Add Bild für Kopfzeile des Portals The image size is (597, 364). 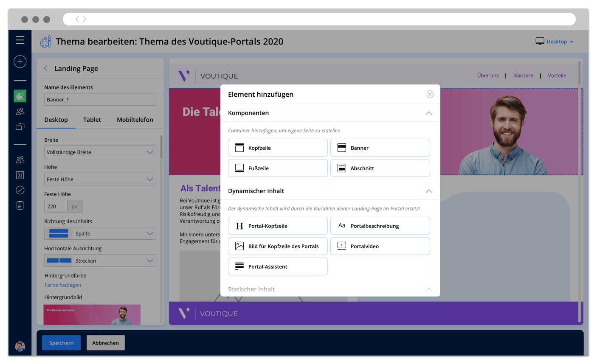(278, 246)
